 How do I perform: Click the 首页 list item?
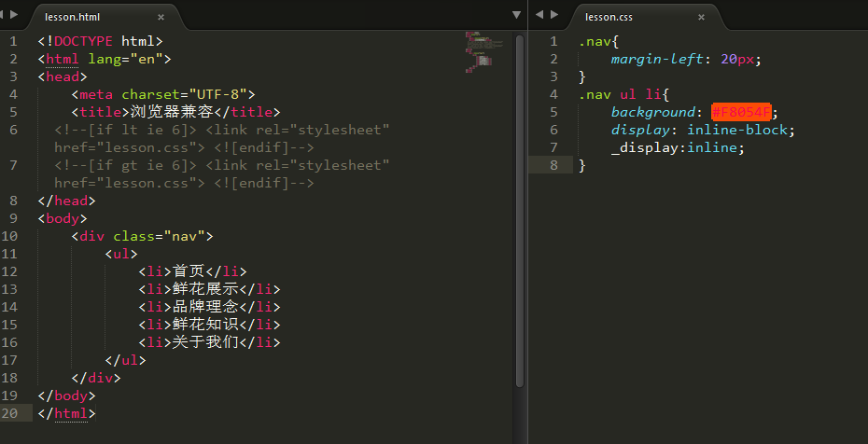[x=192, y=271]
